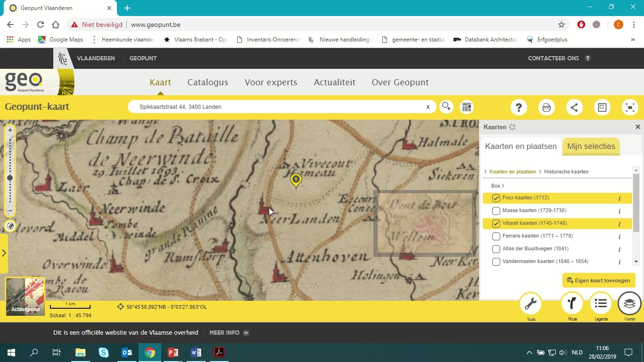The height and width of the screenshot is (362, 644).
Task: Show info for Vandermaelen kaarten layer
Action: point(619,262)
